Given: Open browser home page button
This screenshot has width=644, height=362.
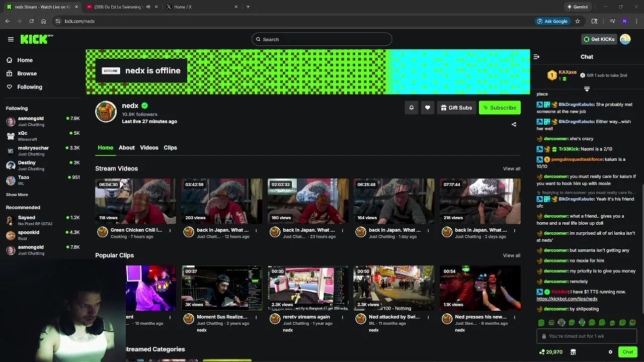Looking at the screenshot, I should 43,21.
